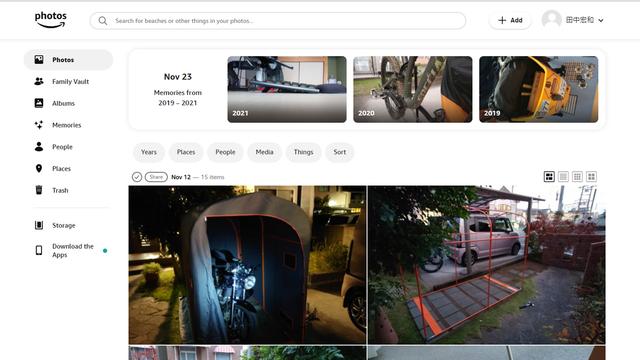
Task: Open the Years filter dropdown
Action: tap(149, 152)
